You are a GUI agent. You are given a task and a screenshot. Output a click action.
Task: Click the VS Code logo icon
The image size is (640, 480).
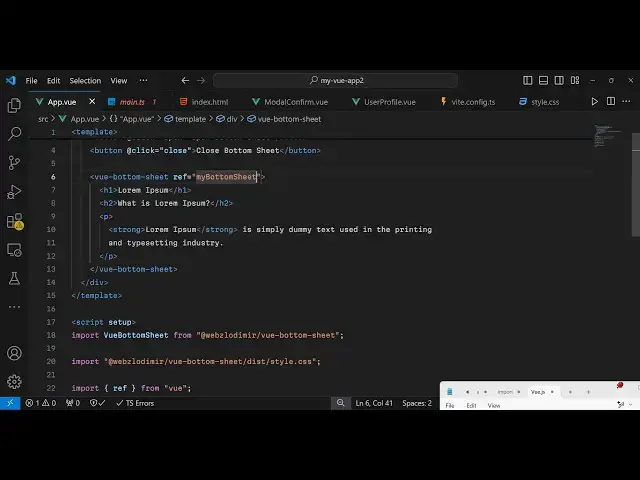point(11,80)
